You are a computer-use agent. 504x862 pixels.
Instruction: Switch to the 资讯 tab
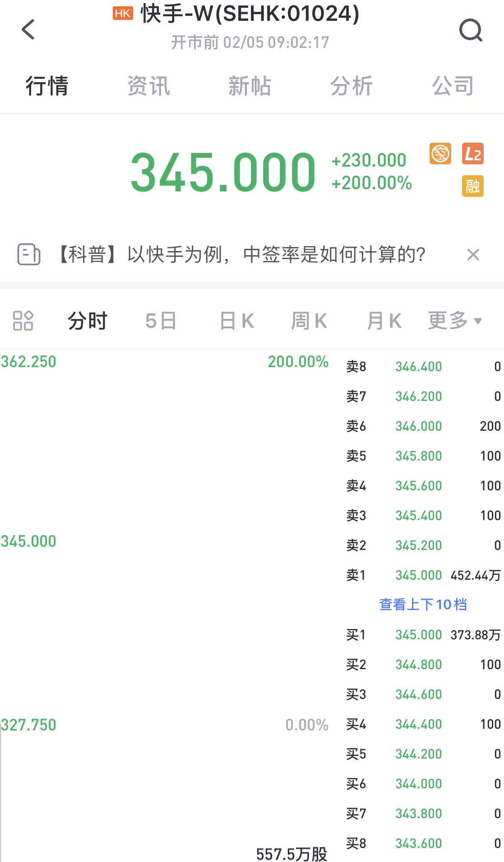point(148,86)
